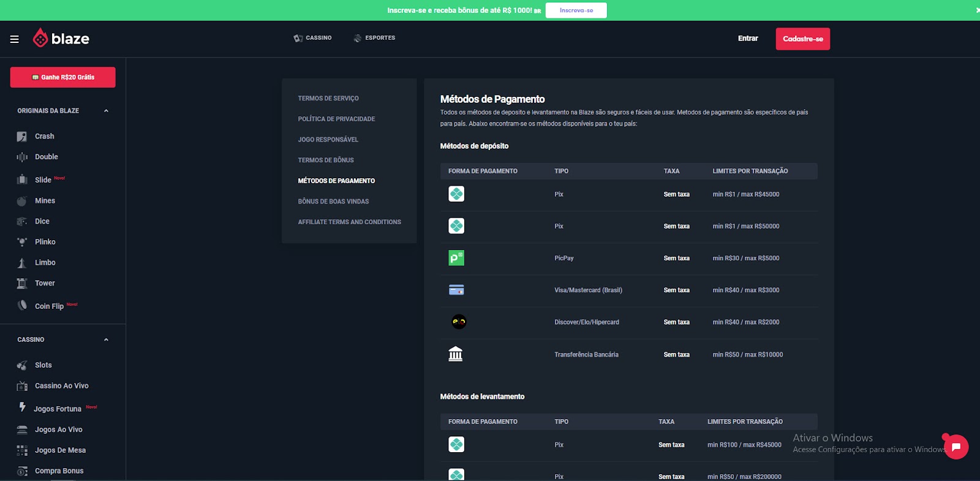Open the Jogos De Mesa icon
Image resolution: width=980 pixels, height=481 pixels.
click(22, 450)
